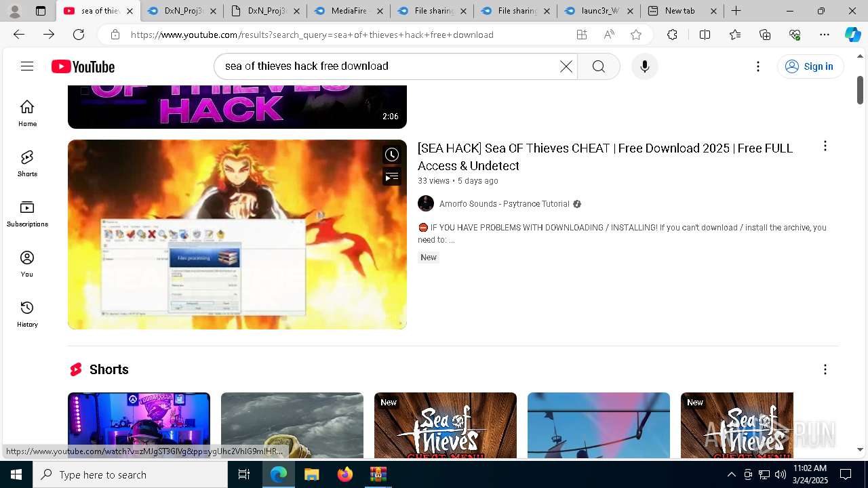This screenshot has height=488, width=868.
Task: Click Add to queue icon on thumbnail
Action: click(392, 177)
